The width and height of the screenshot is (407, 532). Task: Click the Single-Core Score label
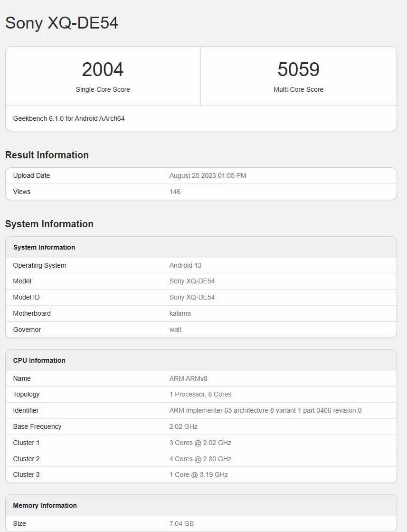(103, 89)
